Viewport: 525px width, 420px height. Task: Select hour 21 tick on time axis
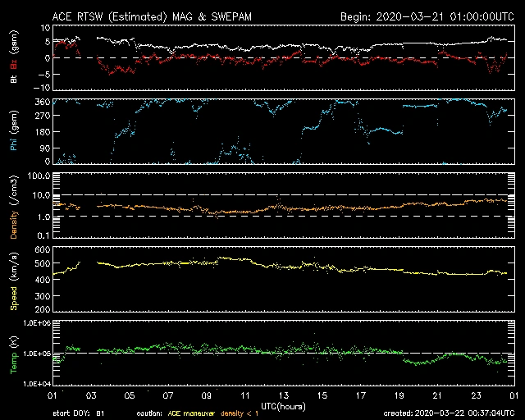(x=437, y=395)
